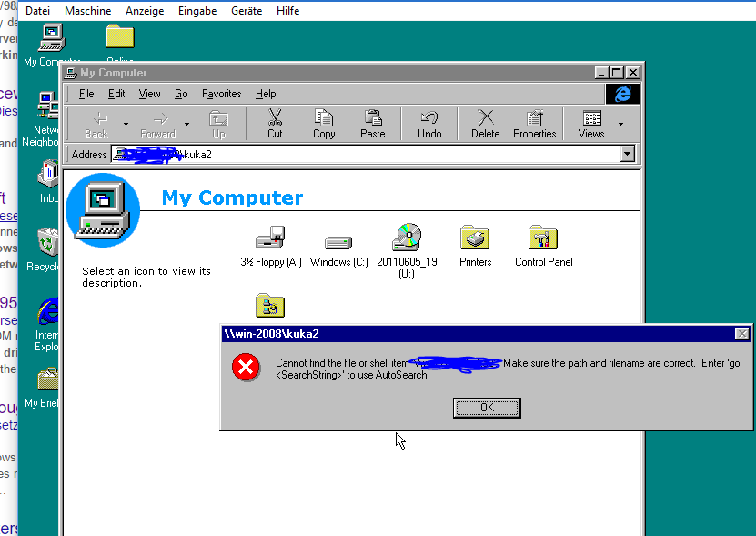Close the My Computer window
This screenshot has width=756, height=536.
(x=633, y=73)
